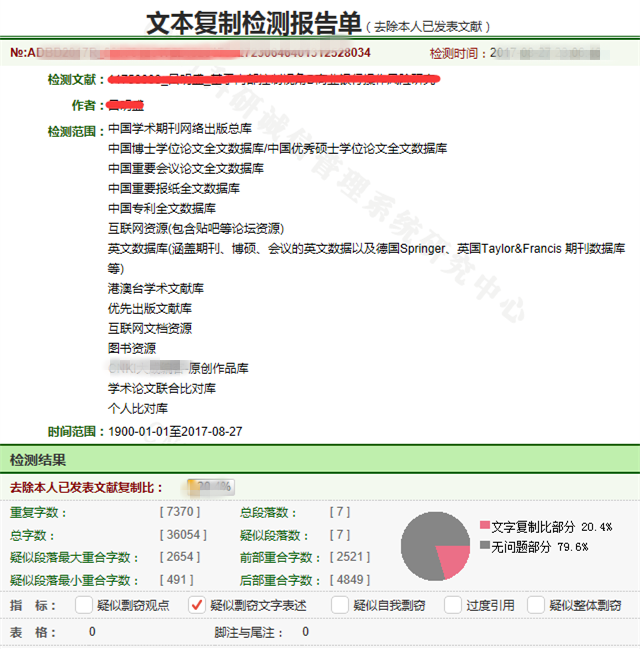Click the 检测时间 label
640x649 pixels.
click(458, 53)
